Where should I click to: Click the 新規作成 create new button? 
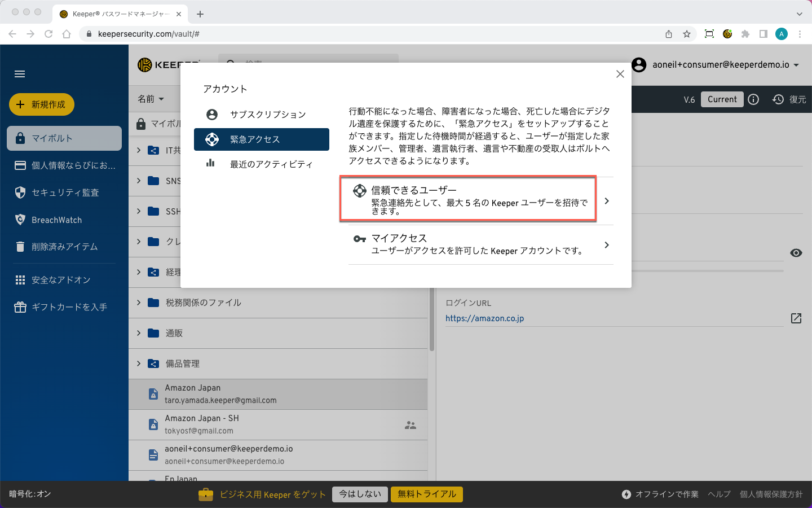point(42,104)
